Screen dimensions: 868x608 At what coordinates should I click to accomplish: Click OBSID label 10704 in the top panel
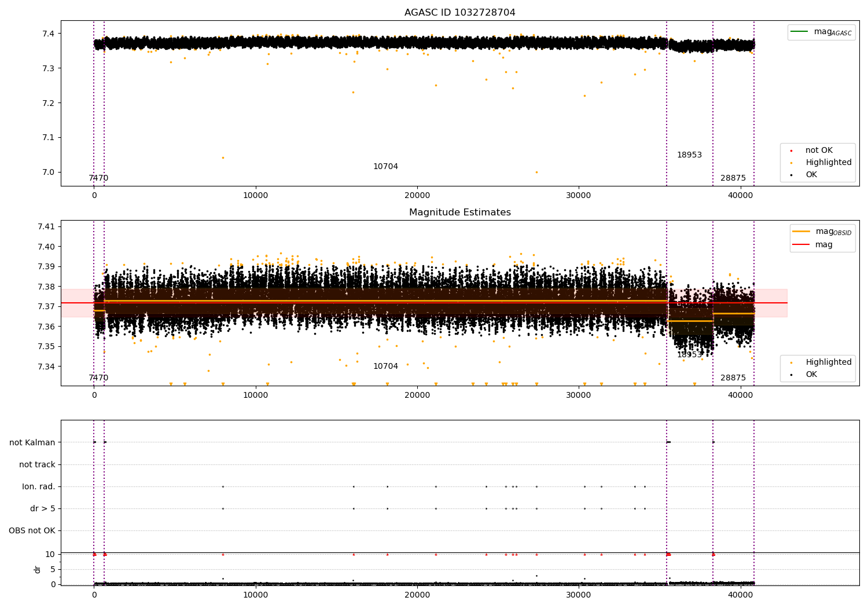tap(385, 167)
